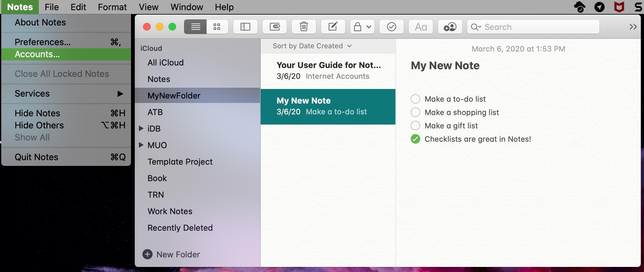
Task: Choose About Notes menu item
Action: [x=66, y=22]
